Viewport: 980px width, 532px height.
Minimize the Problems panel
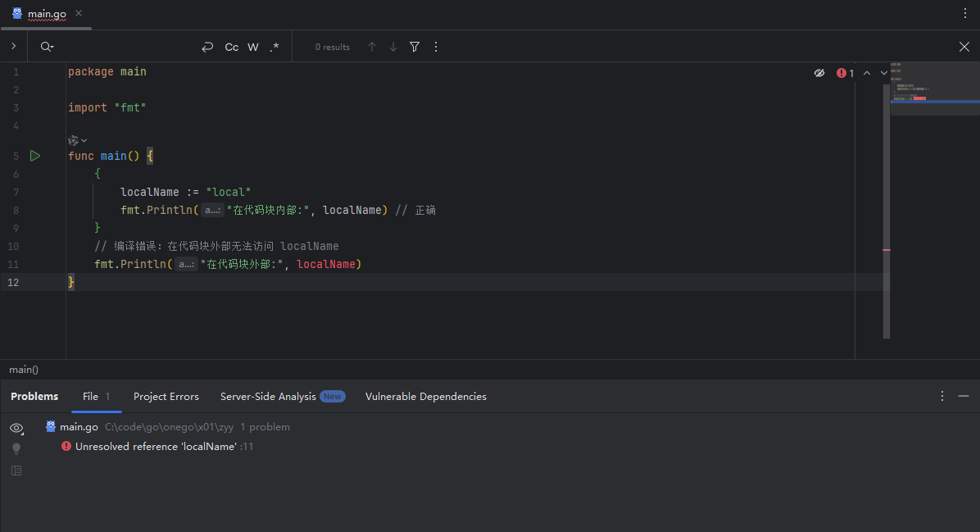pyautogui.click(x=964, y=397)
